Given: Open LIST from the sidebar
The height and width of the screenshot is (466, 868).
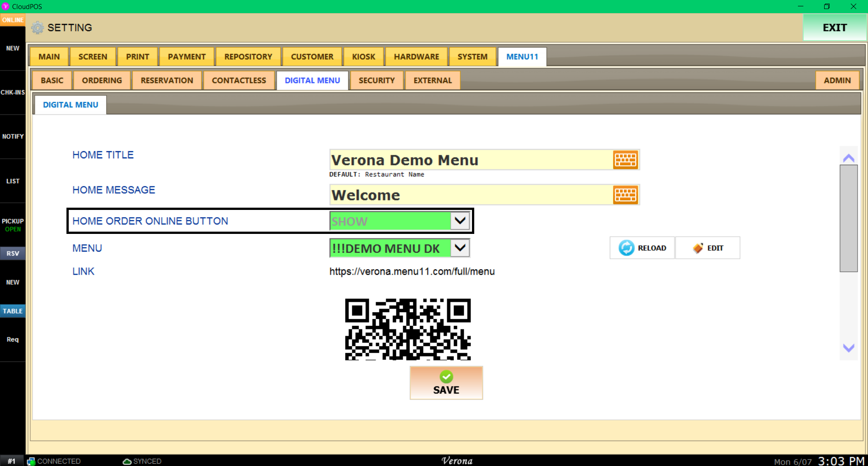Looking at the screenshot, I should click(13, 181).
